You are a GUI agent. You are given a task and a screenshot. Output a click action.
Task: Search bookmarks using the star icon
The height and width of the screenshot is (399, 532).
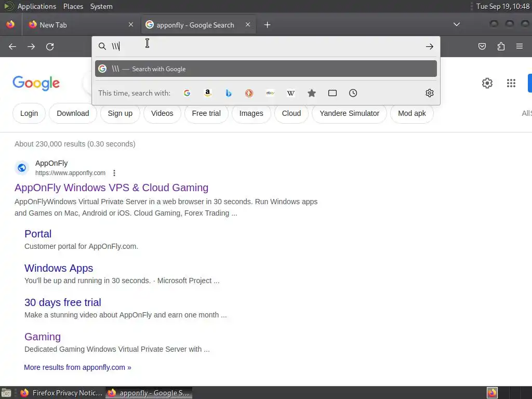[312, 93]
